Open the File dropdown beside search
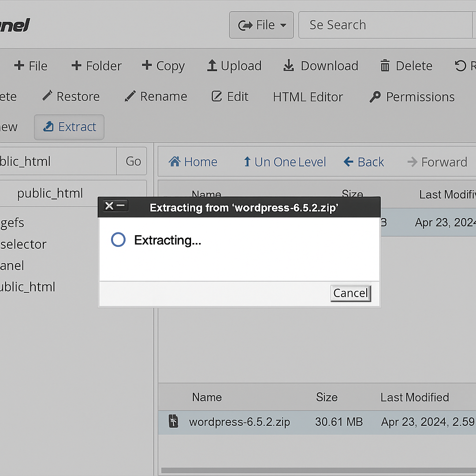The image size is (476, 476). (261, 25)
